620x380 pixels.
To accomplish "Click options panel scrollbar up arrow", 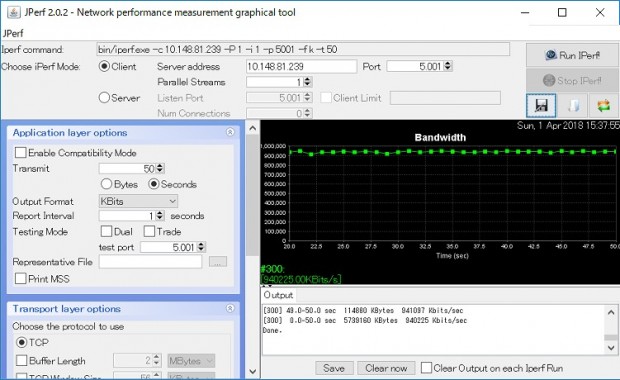I will coord(253,128).
